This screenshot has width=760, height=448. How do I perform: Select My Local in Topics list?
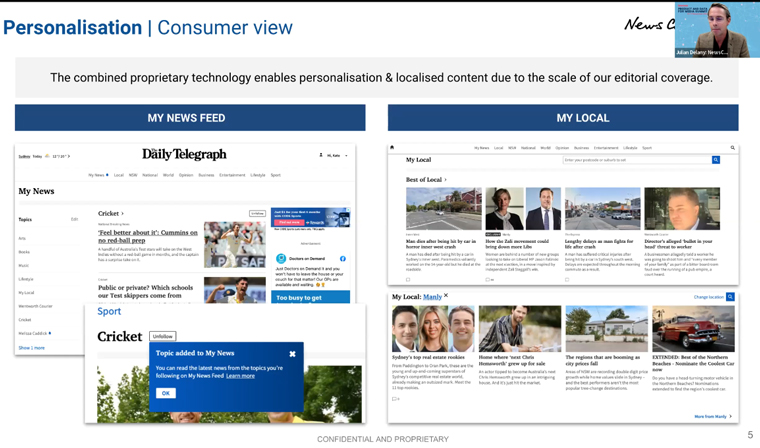click(x=26, y=293)
